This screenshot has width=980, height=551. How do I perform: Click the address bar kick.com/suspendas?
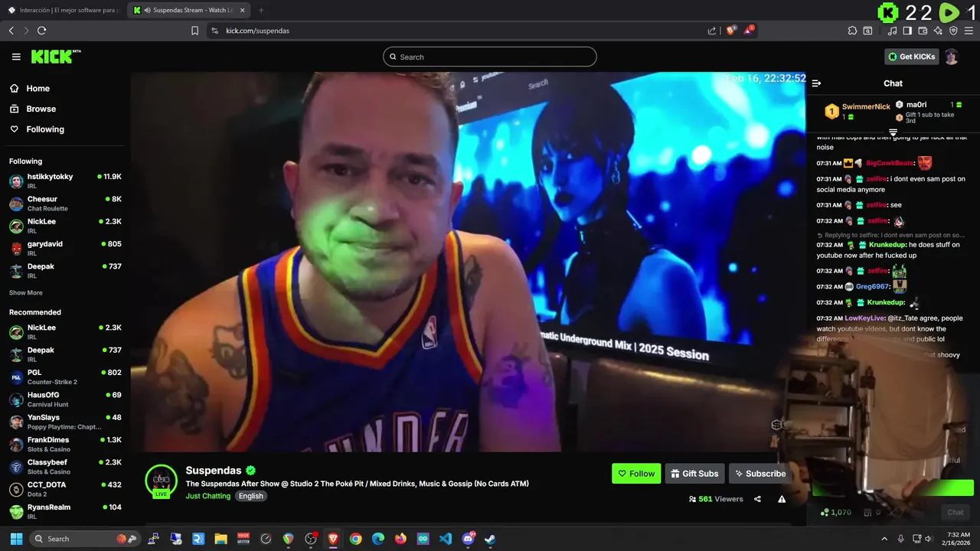257,31
